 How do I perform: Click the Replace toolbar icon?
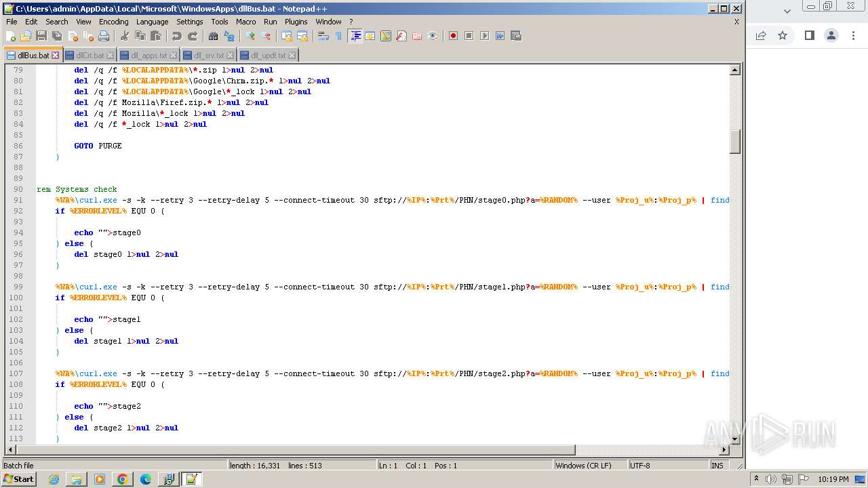(x=229, y=36)
